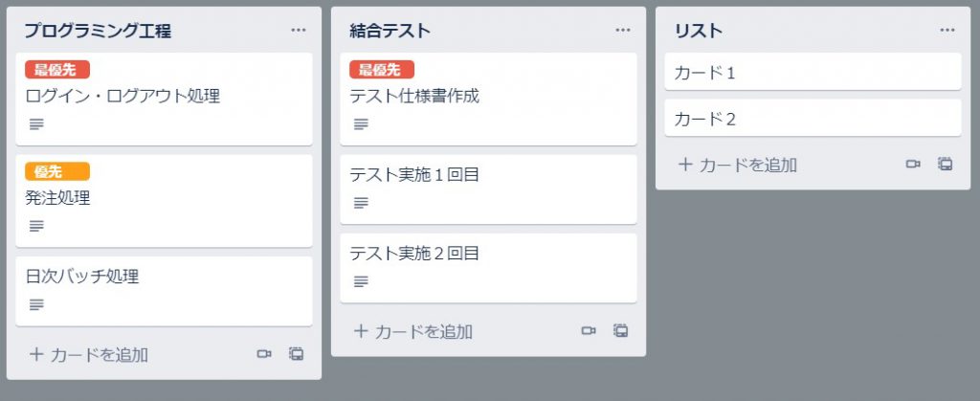
Task: Select the 結合テスト list title
Action: (390, 31)
